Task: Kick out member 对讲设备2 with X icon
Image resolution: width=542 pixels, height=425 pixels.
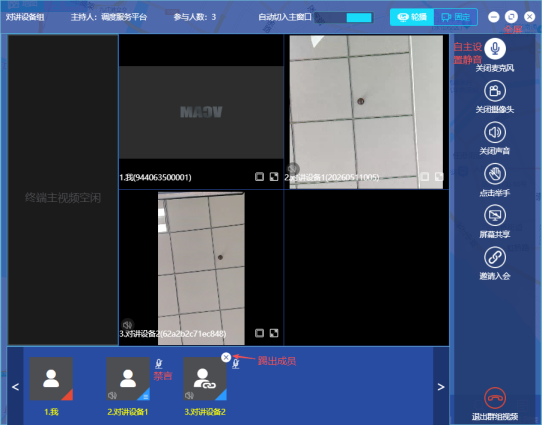Action: [226, 357]
